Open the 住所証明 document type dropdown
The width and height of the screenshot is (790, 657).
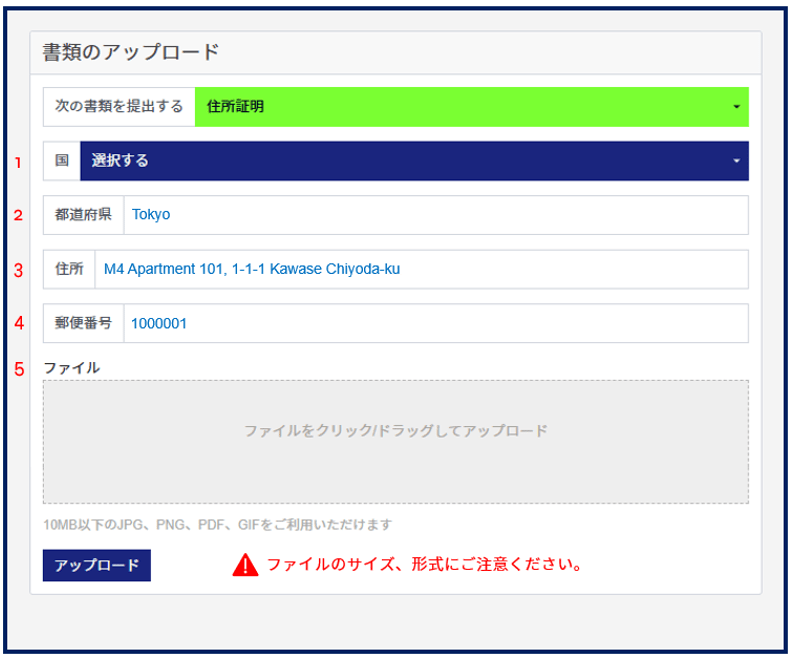tap(470, 106)
